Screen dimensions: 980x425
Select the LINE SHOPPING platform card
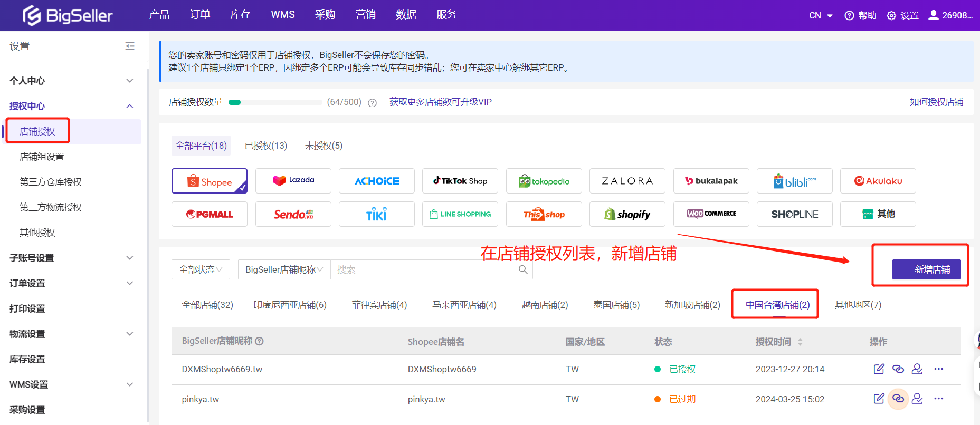click(x=460, y=214)
